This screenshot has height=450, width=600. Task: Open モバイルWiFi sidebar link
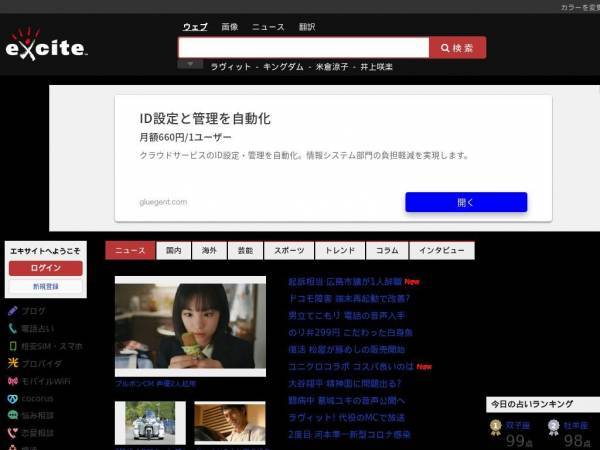click(46, 381)
